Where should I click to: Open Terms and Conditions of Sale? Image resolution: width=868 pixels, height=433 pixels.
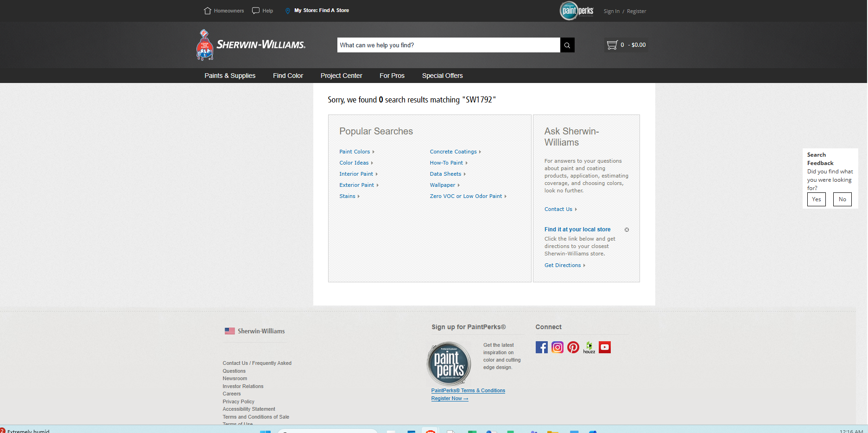[x=256, y=417]
